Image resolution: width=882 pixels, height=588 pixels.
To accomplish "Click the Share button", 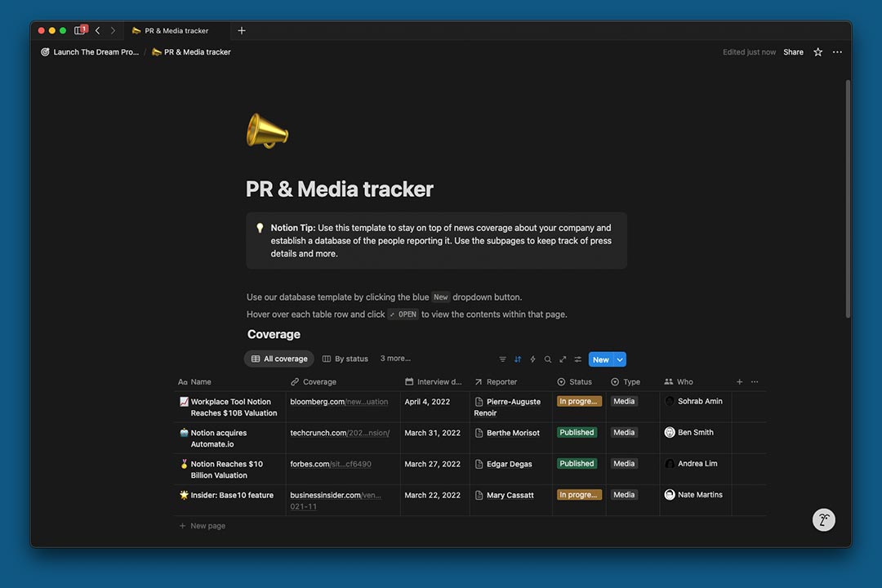I will [x=793, y=51].
